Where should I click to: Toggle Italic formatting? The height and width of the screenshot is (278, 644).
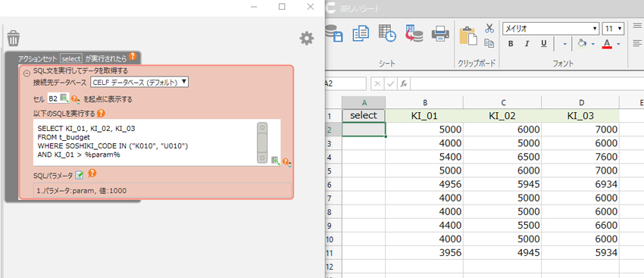pyautogui.click(x=527, y=44)
